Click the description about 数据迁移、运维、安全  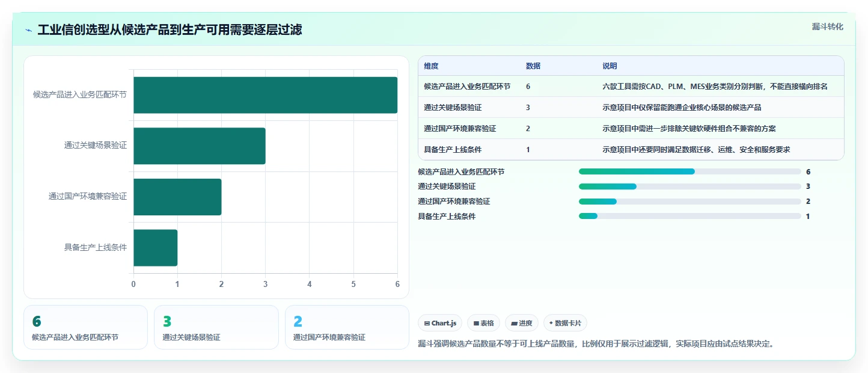click(x=696, y=149)
